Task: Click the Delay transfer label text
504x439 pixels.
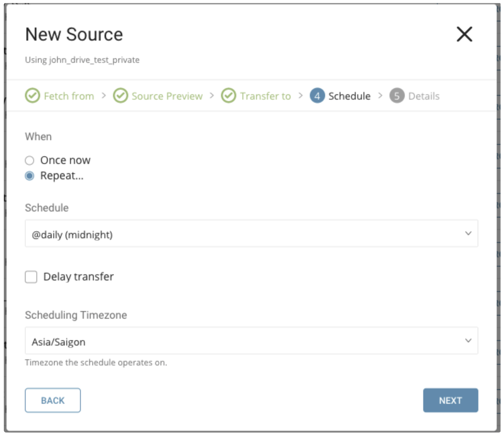Action: coord(79,277)
